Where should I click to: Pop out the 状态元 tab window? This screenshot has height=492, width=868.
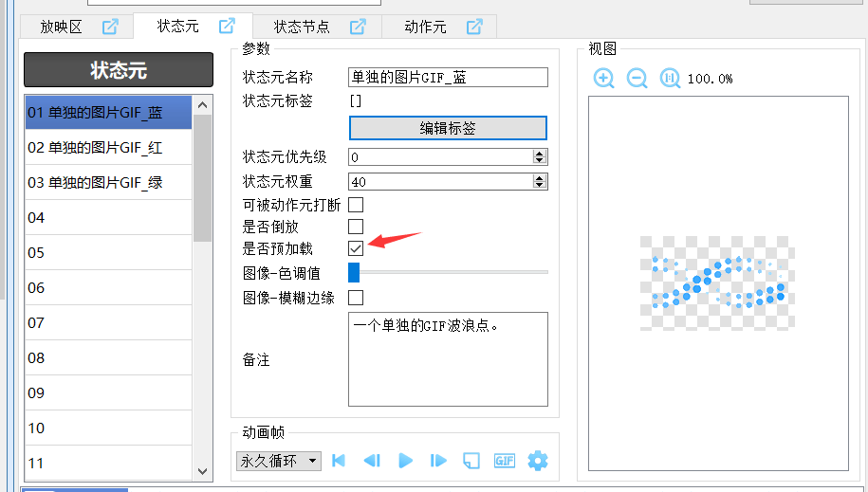pyautogui.click(x=227, y=26)
